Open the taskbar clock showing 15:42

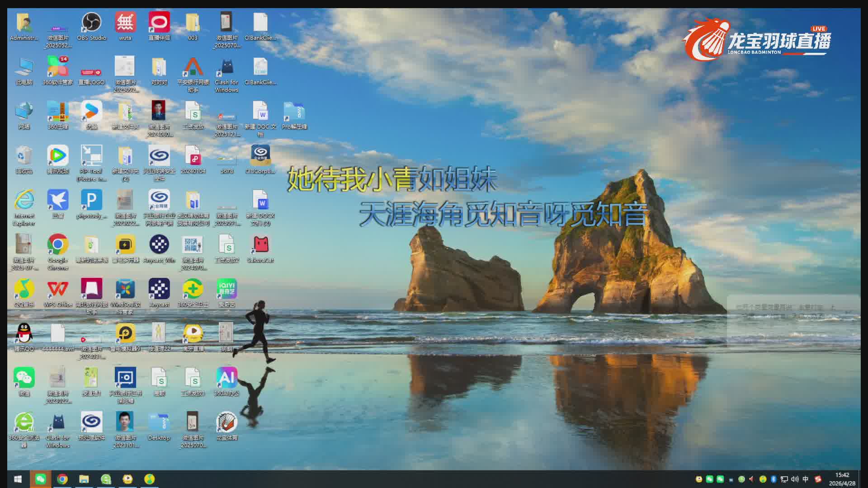tap(842, 479)
